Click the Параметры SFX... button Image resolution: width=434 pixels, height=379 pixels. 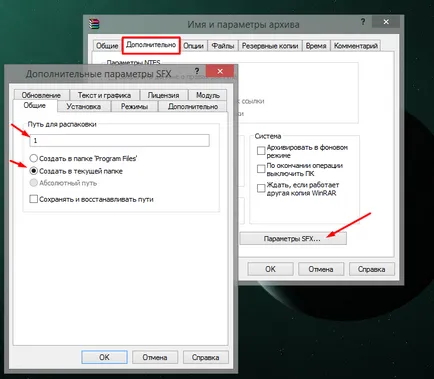pyautogui.click(x=293, y=239)
